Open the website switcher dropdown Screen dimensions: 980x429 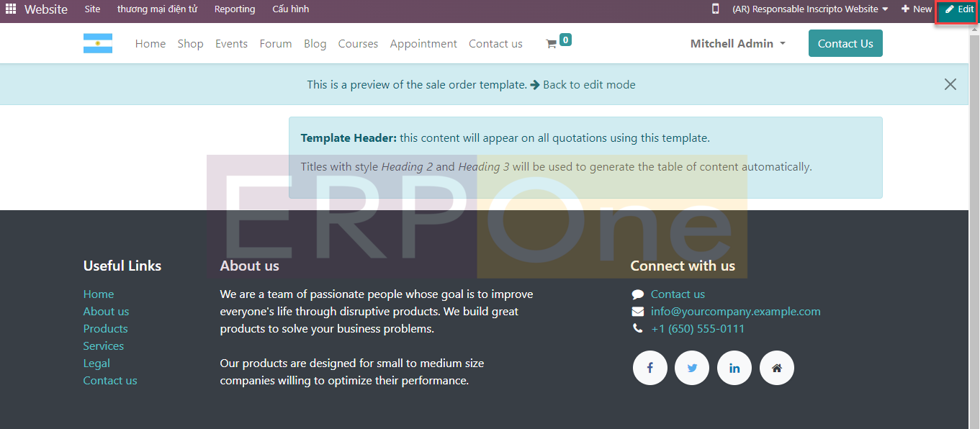(810, 9)
